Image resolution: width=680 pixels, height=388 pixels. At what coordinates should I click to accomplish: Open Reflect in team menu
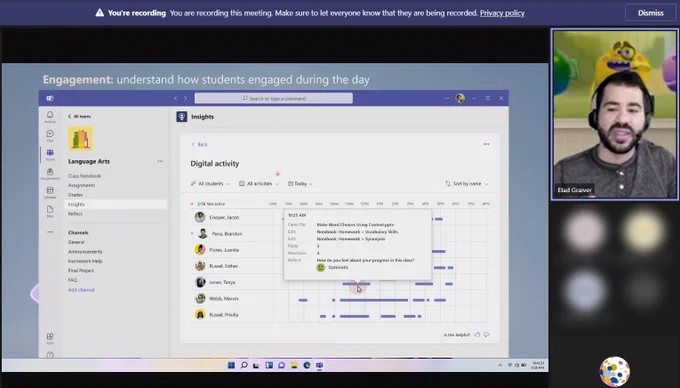75,214
